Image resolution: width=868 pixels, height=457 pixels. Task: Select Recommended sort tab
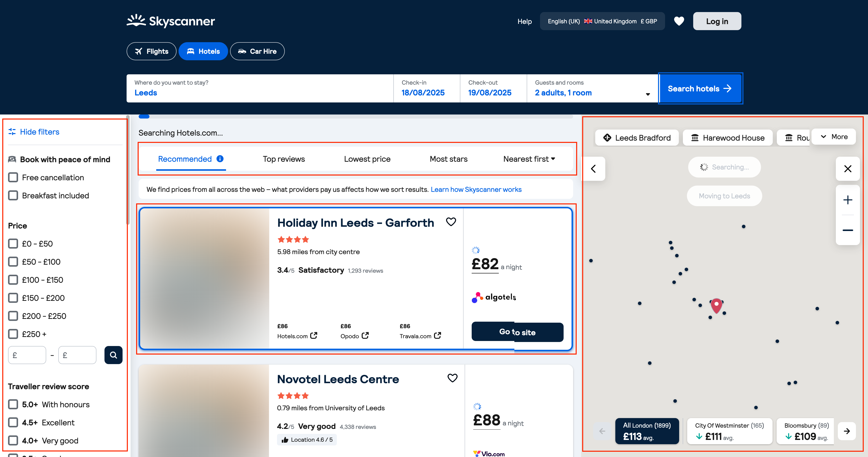[191, 159]
